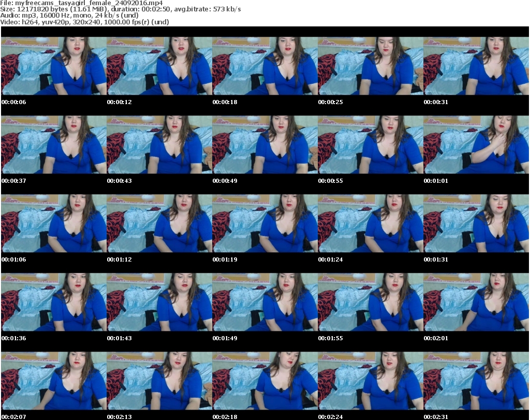The width and height of the screenshot is (530, 420).
Task: Select the video frame stamped 00:00:55
Action: pos(371,144)
